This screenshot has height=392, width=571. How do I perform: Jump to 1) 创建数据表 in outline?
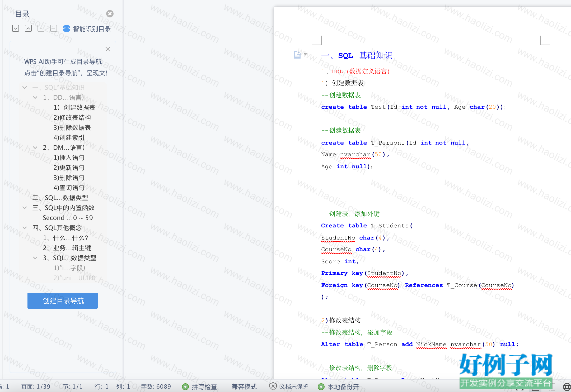(x=74, y=107)
